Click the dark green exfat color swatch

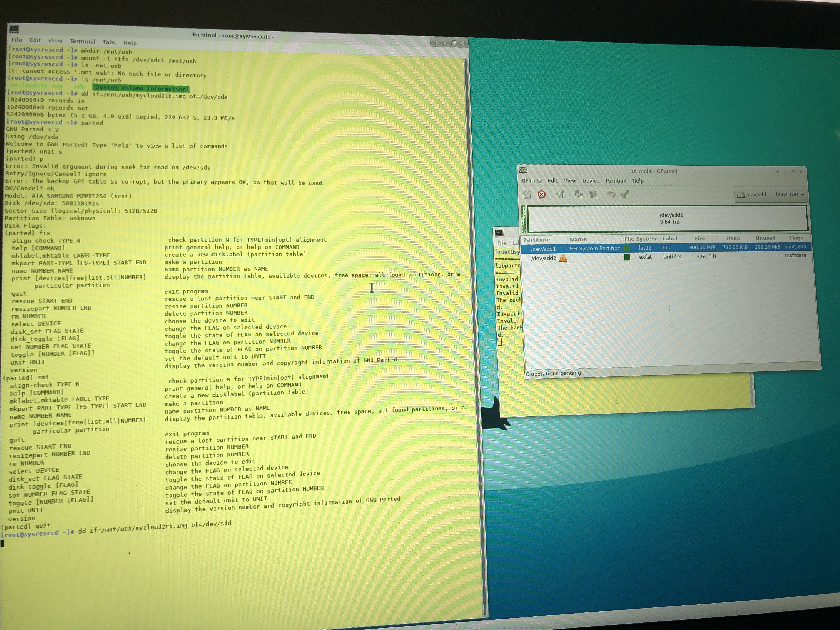[x=627, y=257]
